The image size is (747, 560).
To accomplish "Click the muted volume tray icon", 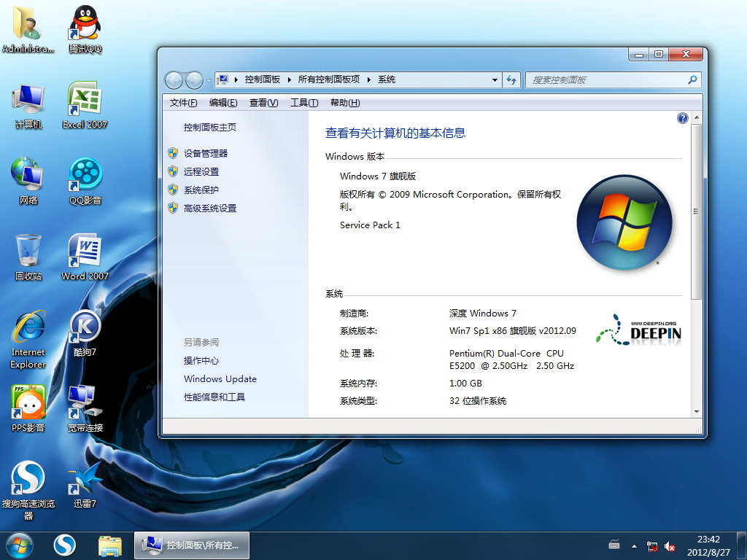I will tap(670, 545).
